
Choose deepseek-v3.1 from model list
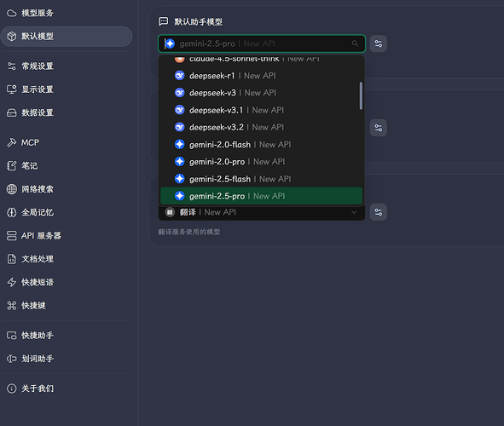261,110
